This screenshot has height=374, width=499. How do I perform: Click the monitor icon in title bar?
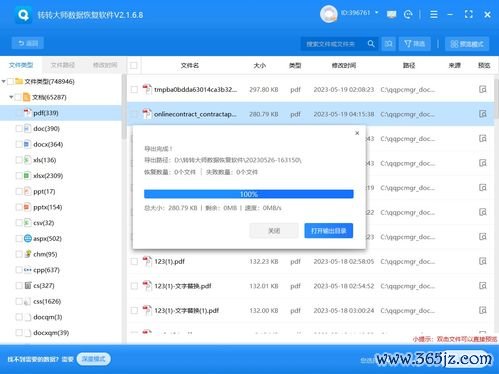point(391,14)
